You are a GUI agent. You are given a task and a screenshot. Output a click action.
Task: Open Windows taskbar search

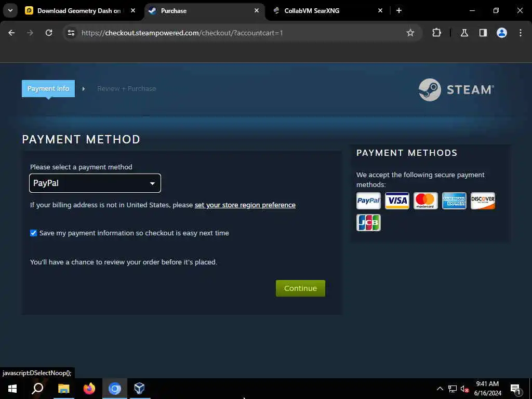pos(37,389)
